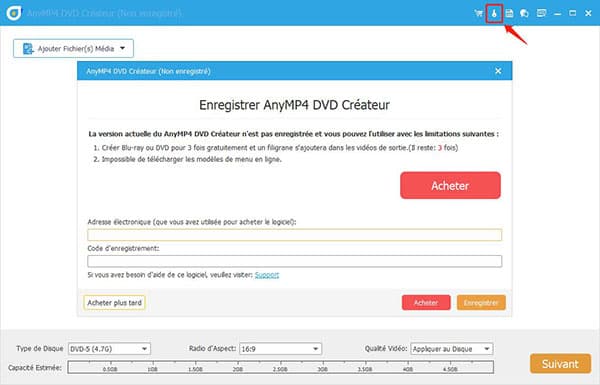Viewport: 600px width, 385px height.
Task: Click the menu screen icon beside minimize
Action: tap(541, 13)
